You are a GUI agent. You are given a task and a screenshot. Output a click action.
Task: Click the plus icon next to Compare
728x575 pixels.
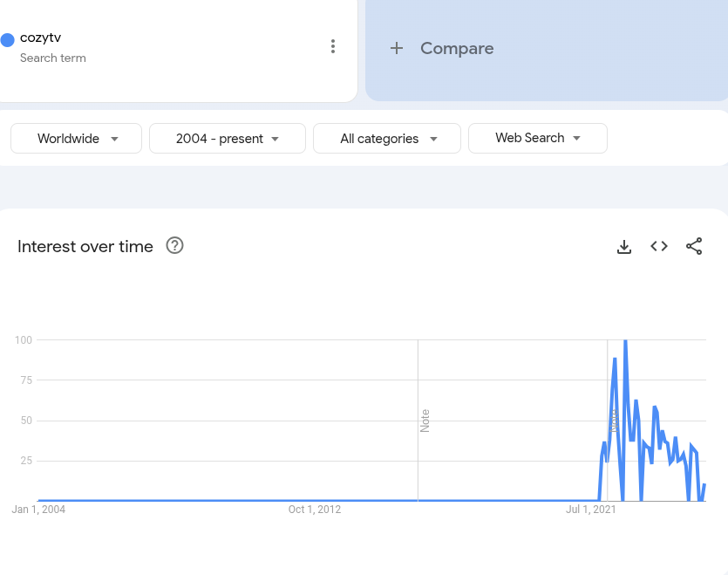pos(397,48)
